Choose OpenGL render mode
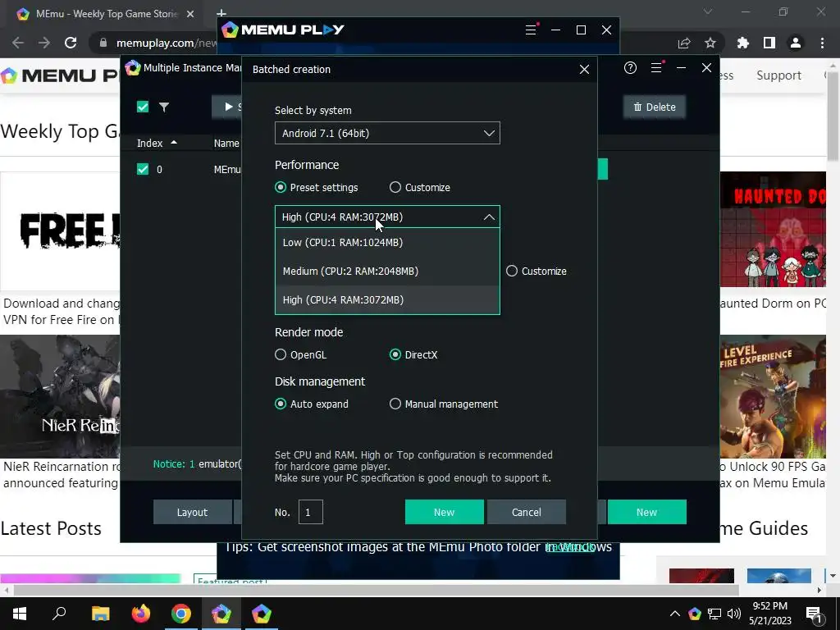840x630 pixels. pyautogui.click(x=281, y=354)
